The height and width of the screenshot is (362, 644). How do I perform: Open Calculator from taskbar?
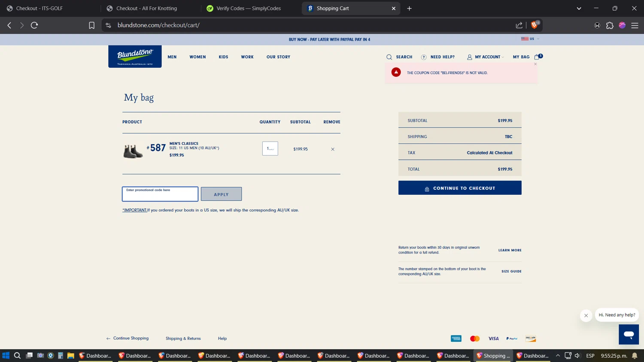pyautogui.click(x=61, y=356)
